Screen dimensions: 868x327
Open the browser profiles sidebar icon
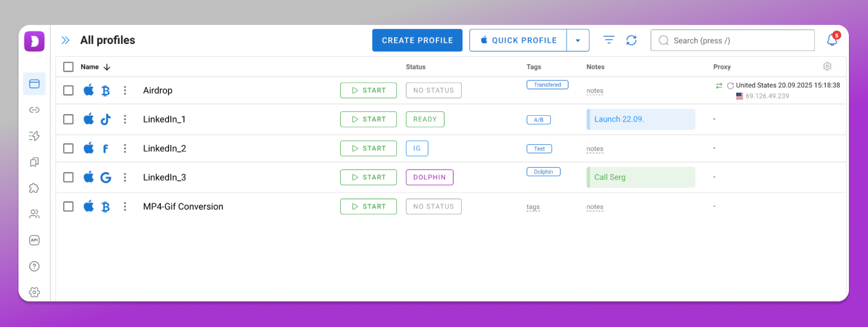coord(34,84)
